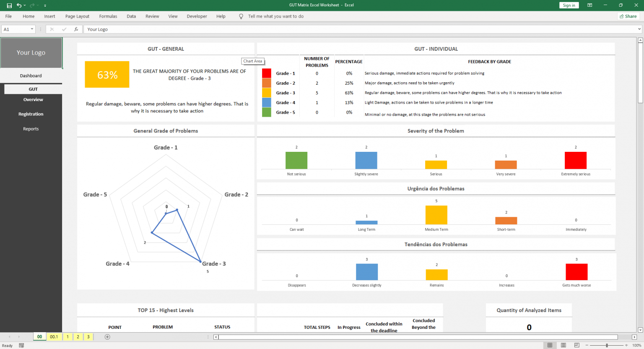Open the Name Box dropdown arrow
The image size is (644, 349).
31,29
